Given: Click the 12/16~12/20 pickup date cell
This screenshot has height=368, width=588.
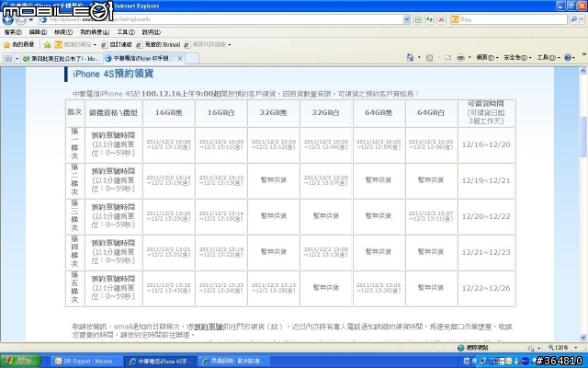Looking at the screenshot, I should pyautogui.click(x=486, y=145).
